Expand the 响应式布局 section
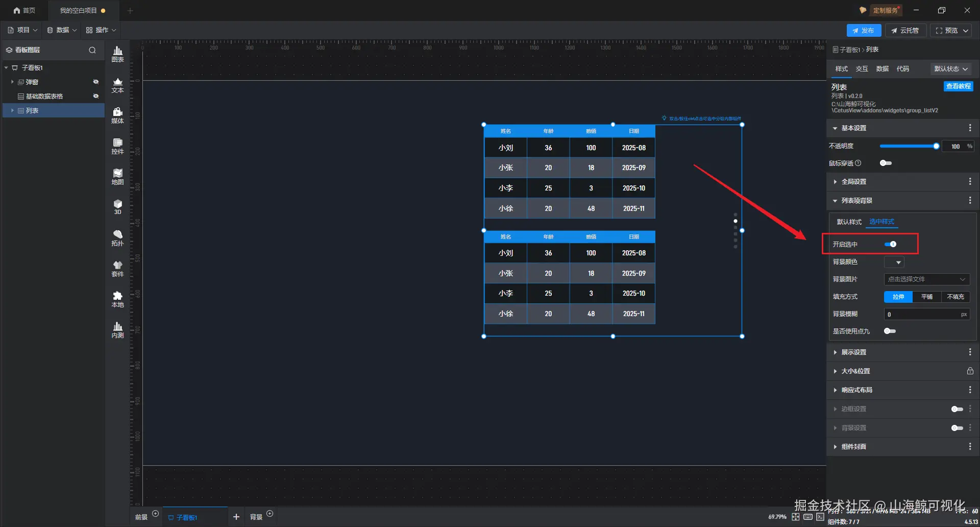980x527 pixels. pos(835,390)
